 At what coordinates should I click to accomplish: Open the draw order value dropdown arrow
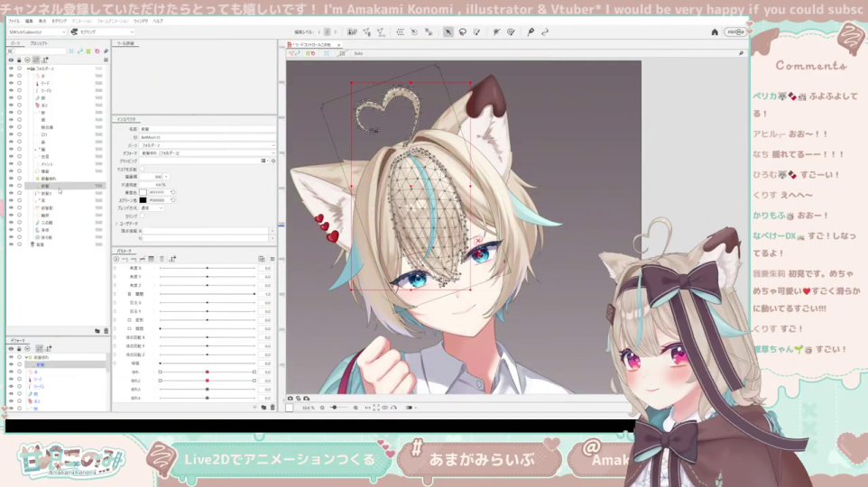coord(166,177)
